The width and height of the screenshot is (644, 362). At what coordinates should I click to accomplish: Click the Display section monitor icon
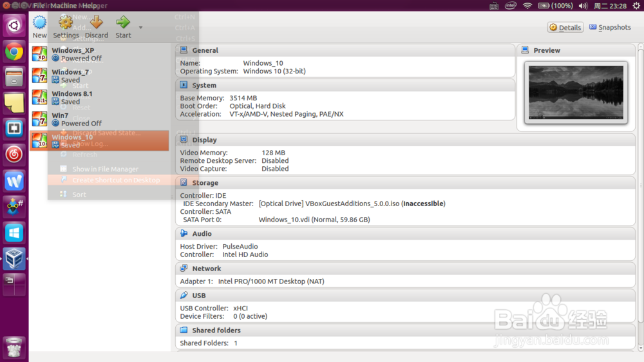point(184,140)
